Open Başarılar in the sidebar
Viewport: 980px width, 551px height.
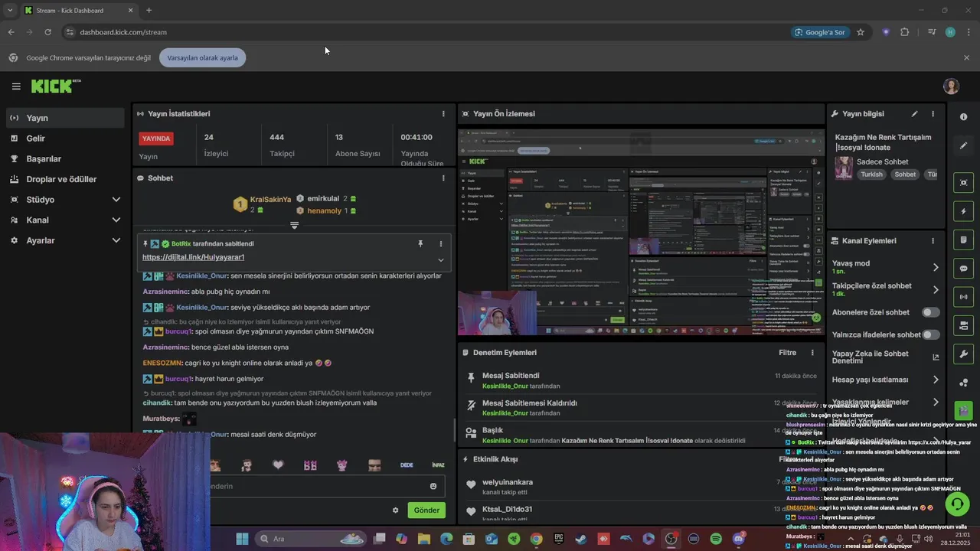pos(65,158)
